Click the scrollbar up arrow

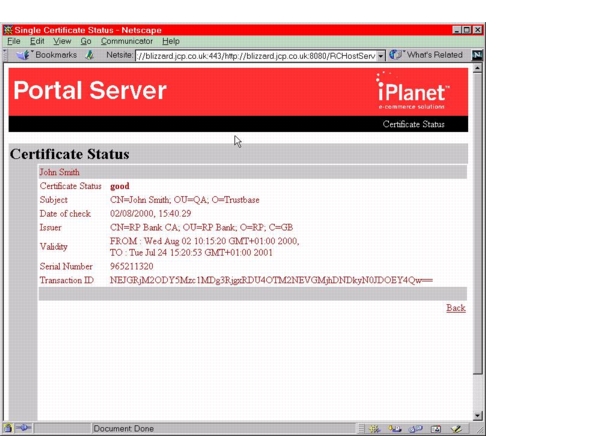pyautogui.click(x=477, y=68)
